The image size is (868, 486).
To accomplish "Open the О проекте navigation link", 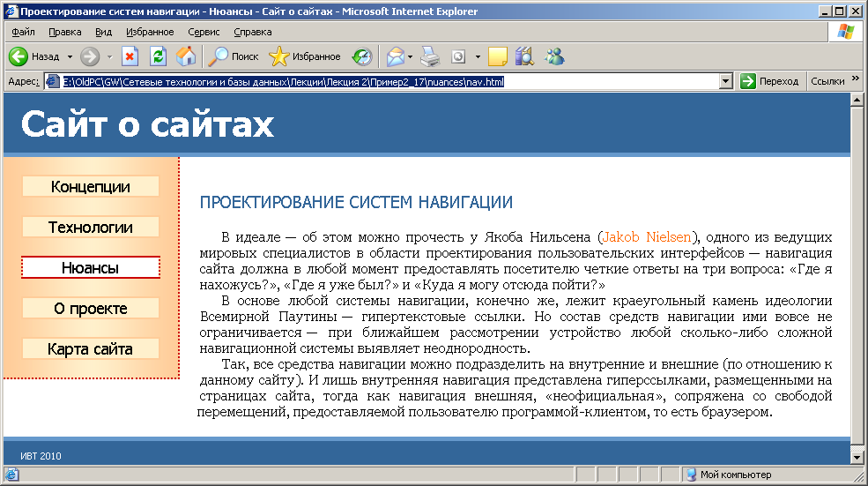I will click(91, 308).
